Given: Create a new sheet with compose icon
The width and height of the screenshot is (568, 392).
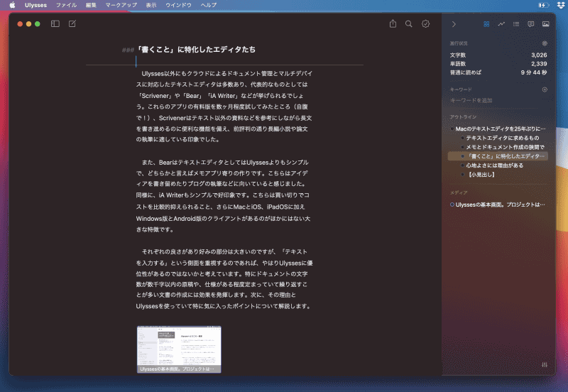Looking at the screenshot, I should click(x=72, y=24).
